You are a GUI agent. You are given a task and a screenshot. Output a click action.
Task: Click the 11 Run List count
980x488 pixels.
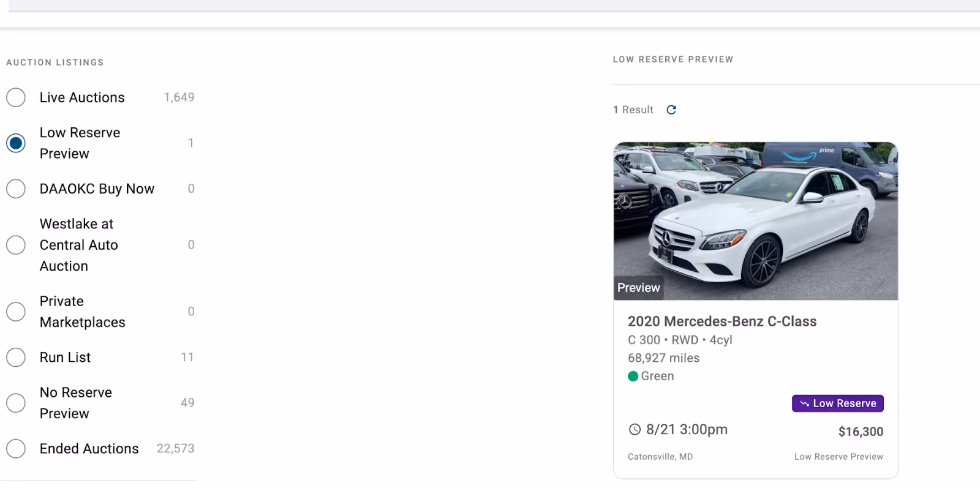click(187, 357)
